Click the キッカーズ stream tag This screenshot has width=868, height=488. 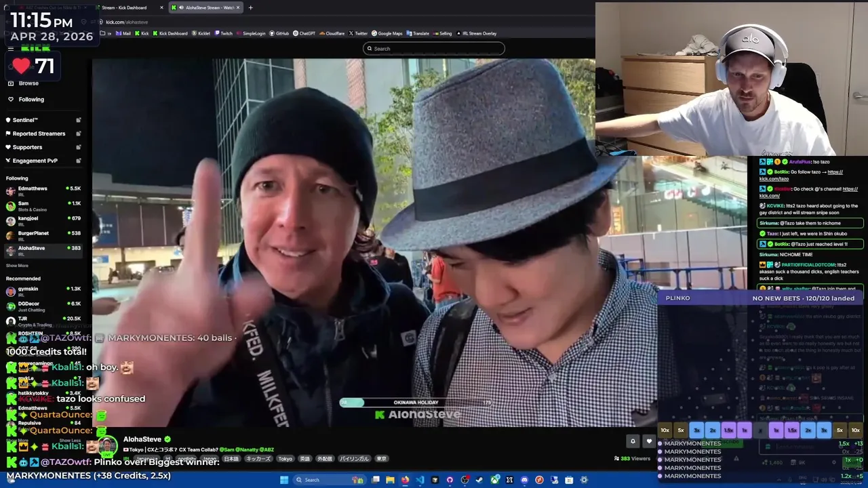point(258,459)
